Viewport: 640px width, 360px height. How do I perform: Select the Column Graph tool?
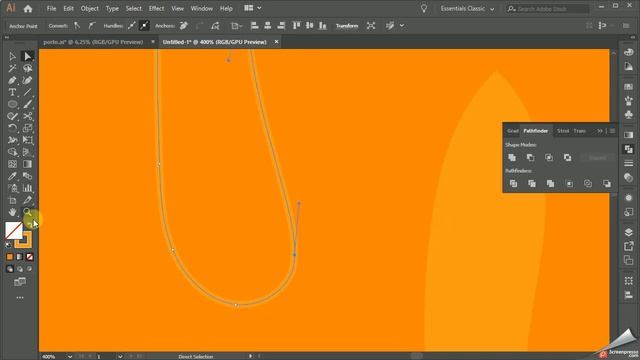pyautogui.click(x=27, y=188)
